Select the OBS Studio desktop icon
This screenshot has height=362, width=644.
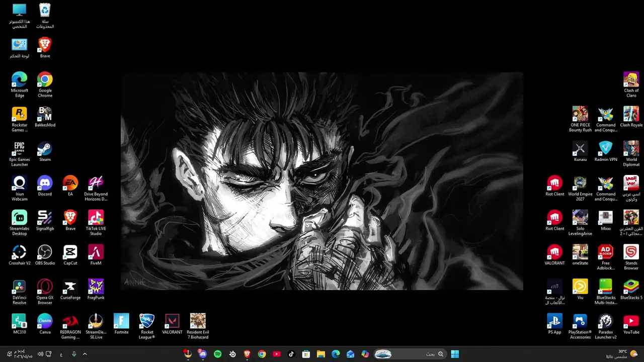pos(45,255)
